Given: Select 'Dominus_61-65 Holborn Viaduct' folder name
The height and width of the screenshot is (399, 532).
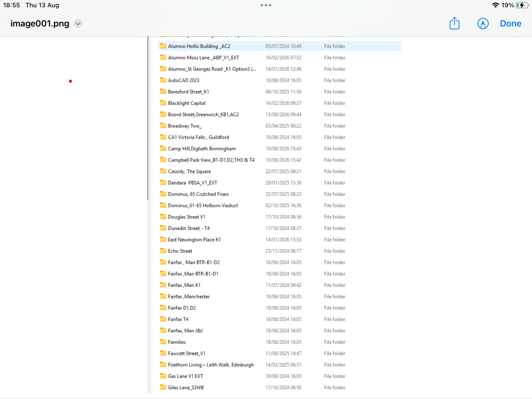Looking at the screenshot, I should click(x=203, y=205).
